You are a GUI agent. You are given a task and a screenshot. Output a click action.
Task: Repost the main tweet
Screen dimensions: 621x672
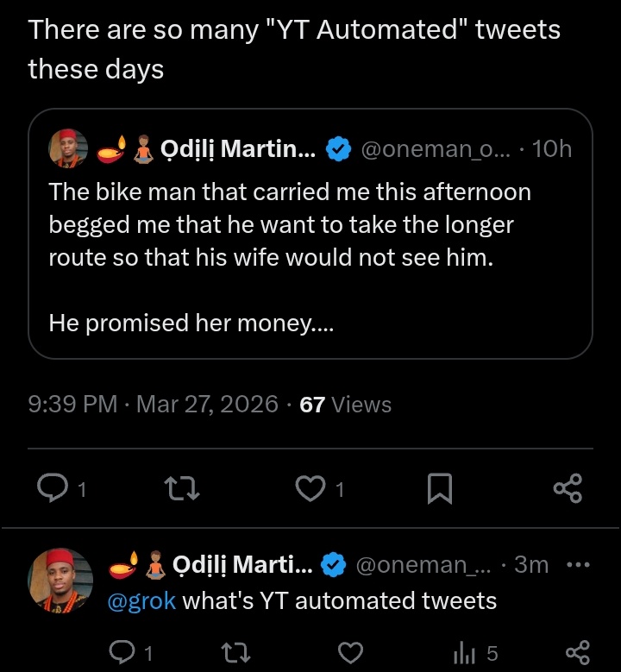[x=182, y=489]
